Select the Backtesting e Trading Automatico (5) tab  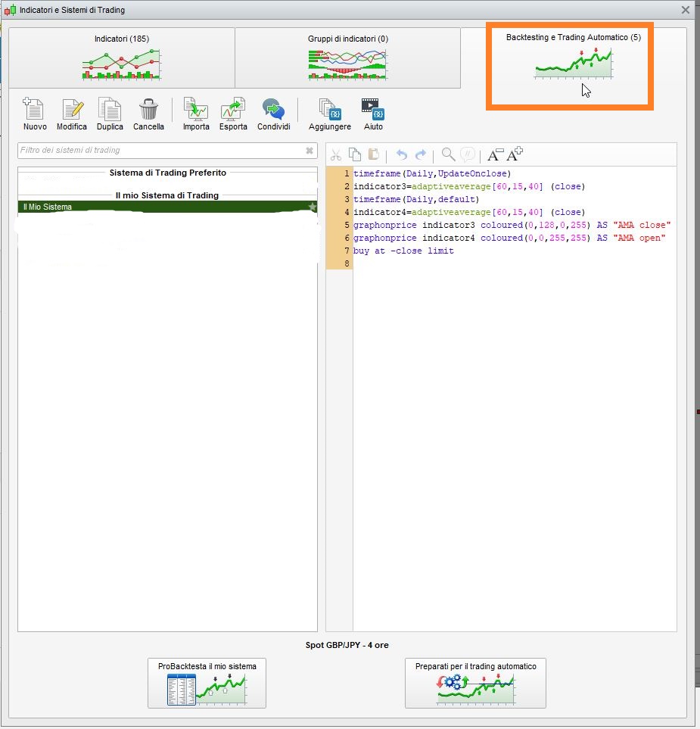[x=574, y=58]
